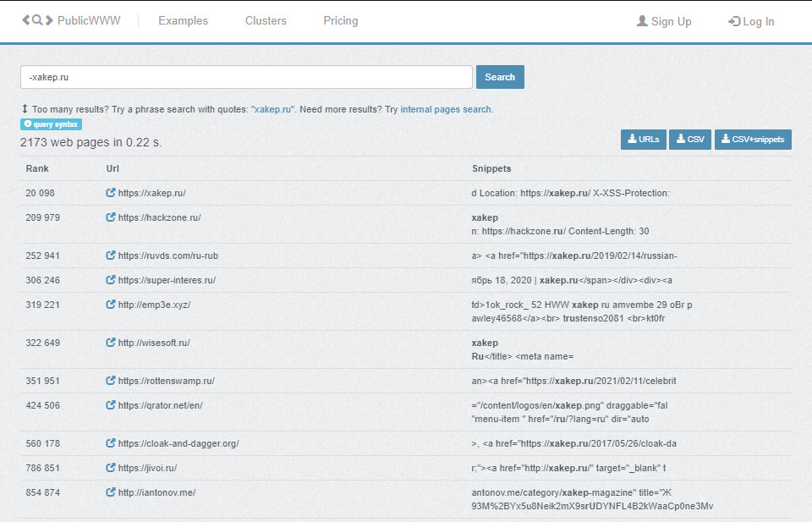Open the https://qrator.net/en/ result URL
Screen dimensions: 812x522
(x=160, y=405)
